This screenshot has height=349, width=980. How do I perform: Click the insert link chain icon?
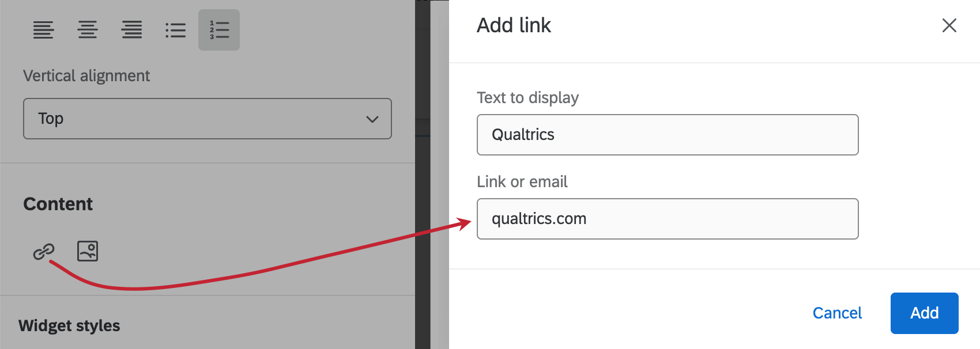[44, 252]
